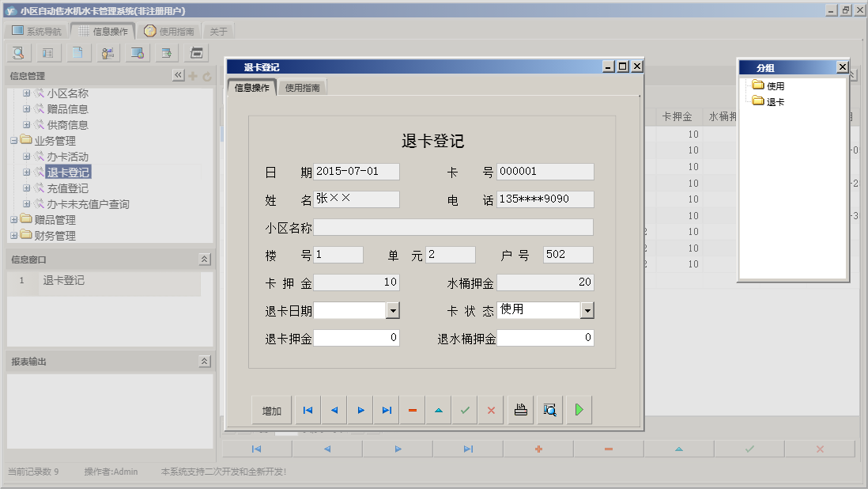This screenshot has width=868, height=489.
Task: Confirm the record with the green checkmark
Action: pos(464,409)
